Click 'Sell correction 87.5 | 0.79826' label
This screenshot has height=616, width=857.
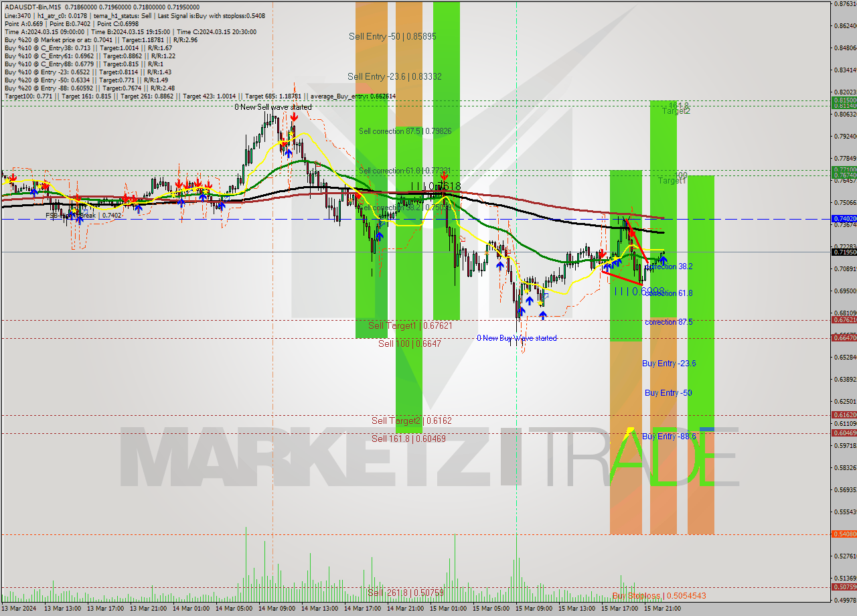click(x=405, y=131)
